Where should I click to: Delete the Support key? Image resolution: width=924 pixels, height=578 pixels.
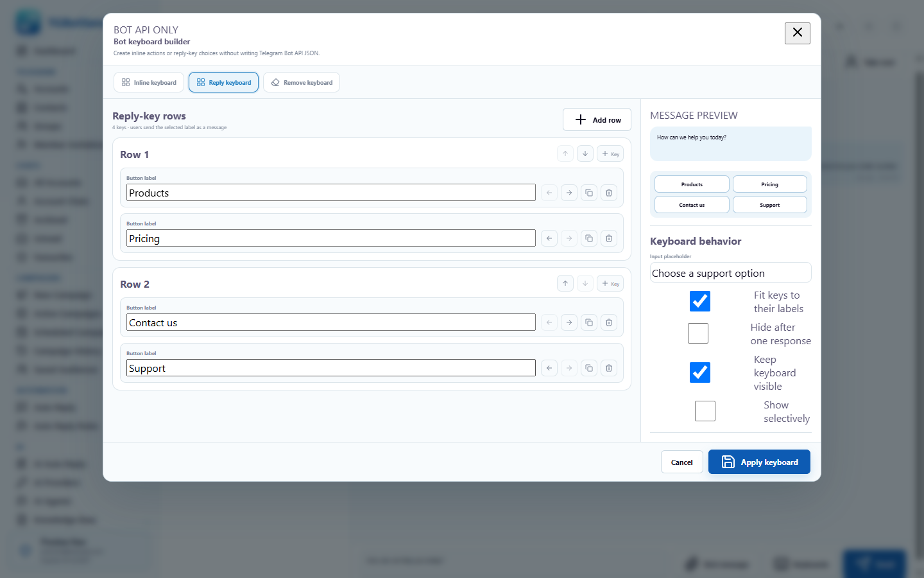609,368
